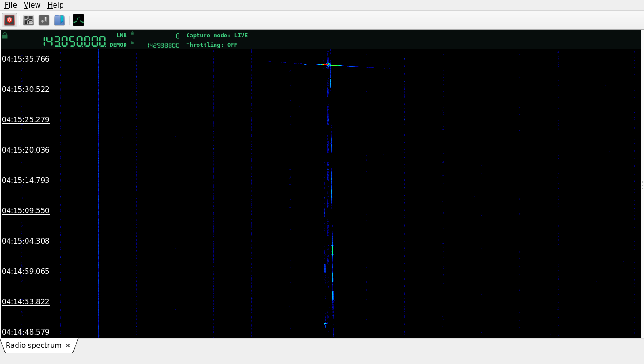Click the 04:15:04.308 timestamp

pyautogui.click(x=26, y=241)
